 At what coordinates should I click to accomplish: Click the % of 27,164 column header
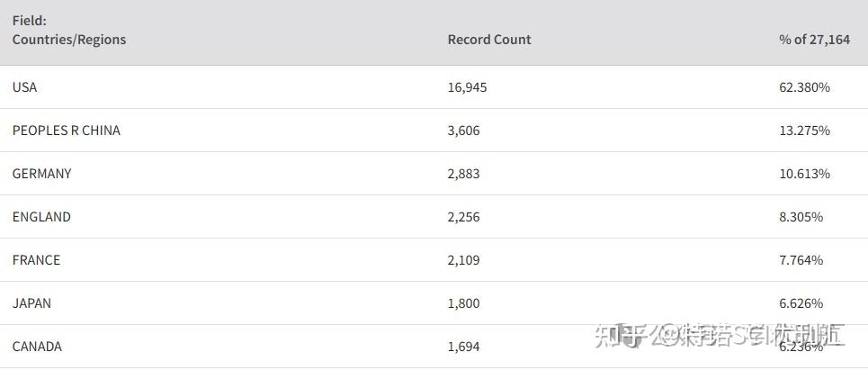point(814,40)
